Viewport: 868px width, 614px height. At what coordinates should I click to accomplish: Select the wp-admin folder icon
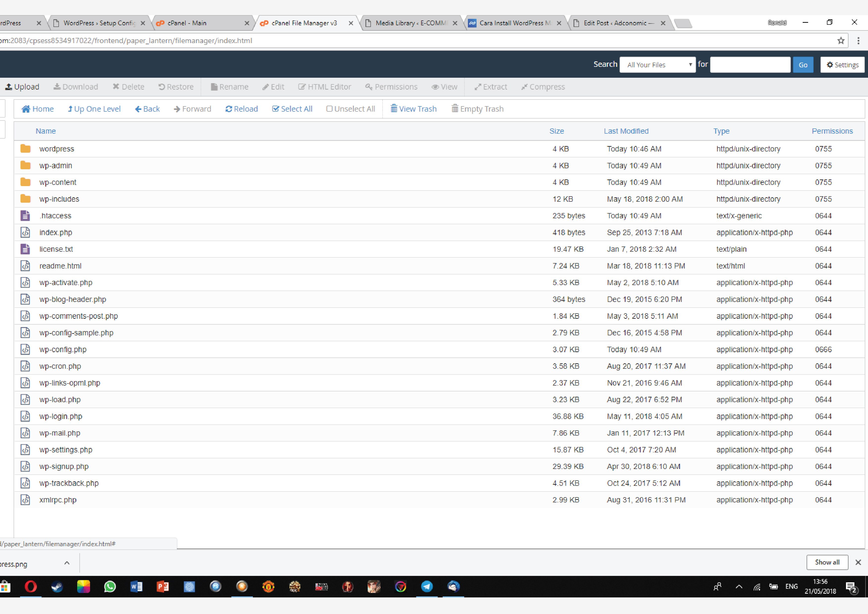25,165
